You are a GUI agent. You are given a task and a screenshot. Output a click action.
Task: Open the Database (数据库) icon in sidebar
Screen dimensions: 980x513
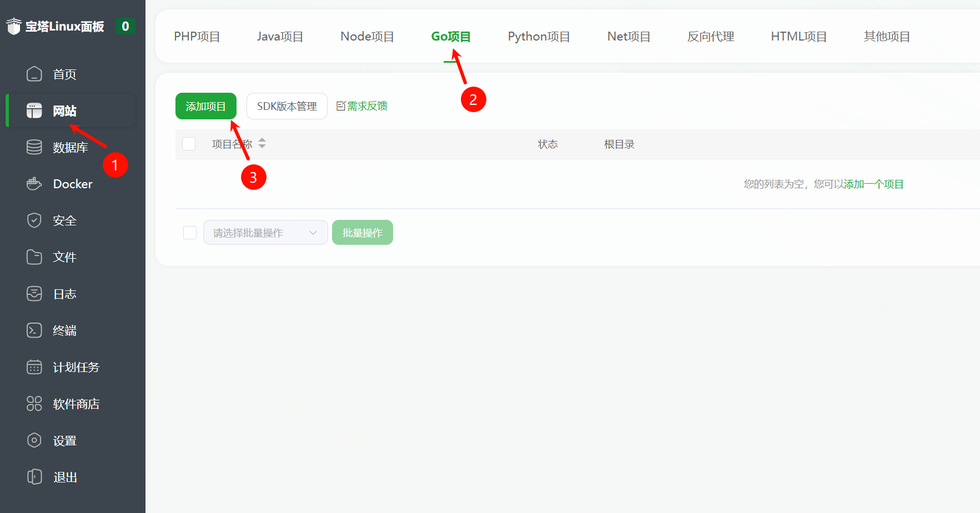[34, 147]
